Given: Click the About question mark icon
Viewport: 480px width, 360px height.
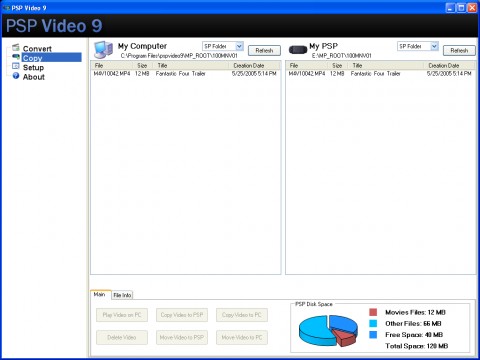Looking at the screenshot, I should point(16,76).
